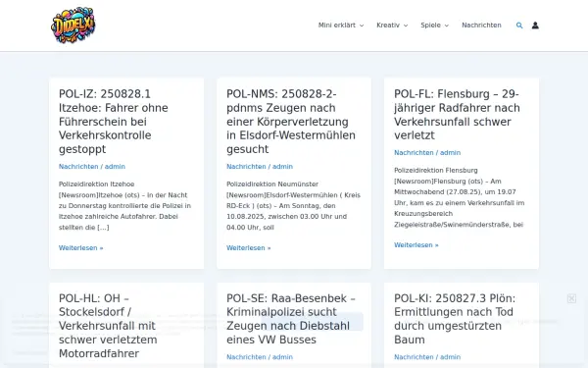Viewport: 588px width, 368px height.
Task: Close the cookie banner with X
Action: [x=571, y=298]
